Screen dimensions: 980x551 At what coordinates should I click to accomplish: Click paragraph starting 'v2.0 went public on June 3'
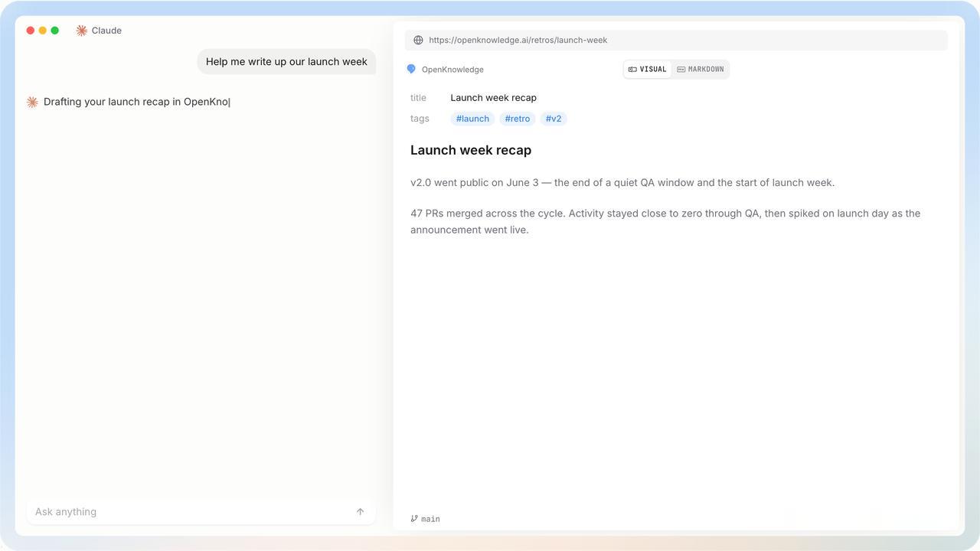tap(622, 183)
